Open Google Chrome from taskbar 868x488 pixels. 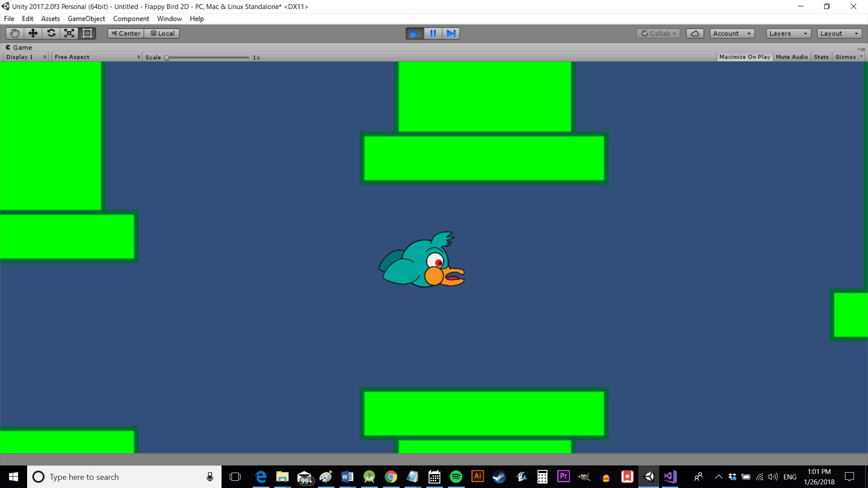click(x=391, y=477)
